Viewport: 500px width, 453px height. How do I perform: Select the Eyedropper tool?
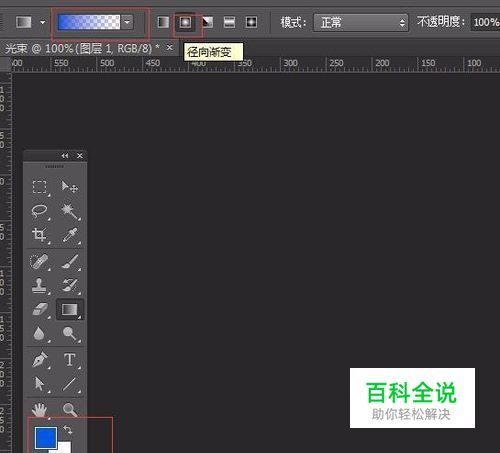pyautogui.click(x=70, y=235)
